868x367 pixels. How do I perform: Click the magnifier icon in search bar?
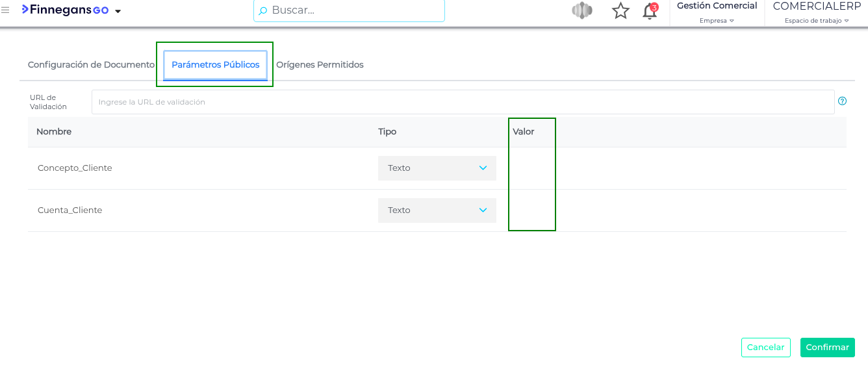point(263,11)
